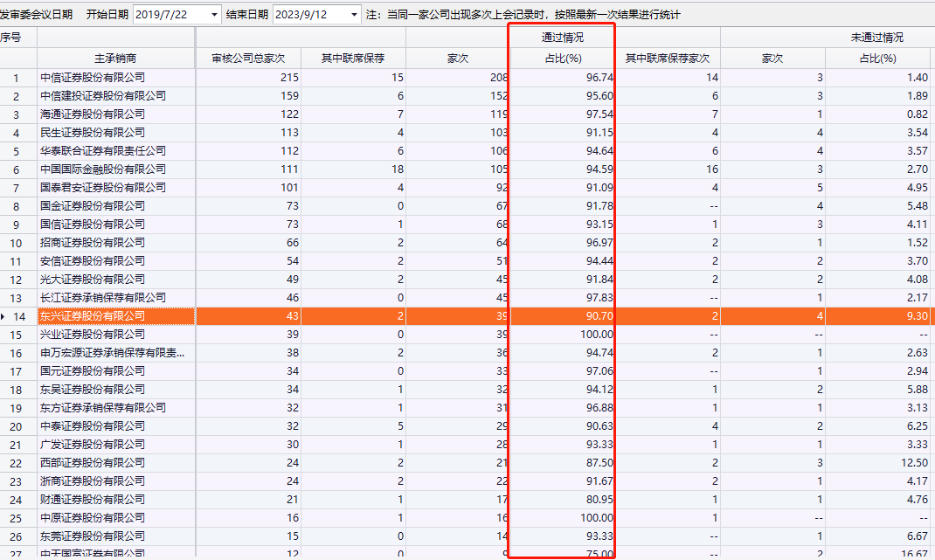Sort by 其中联席保荐家次 column header
Viewport: 935px width, 560px height.
click(668, 59)
